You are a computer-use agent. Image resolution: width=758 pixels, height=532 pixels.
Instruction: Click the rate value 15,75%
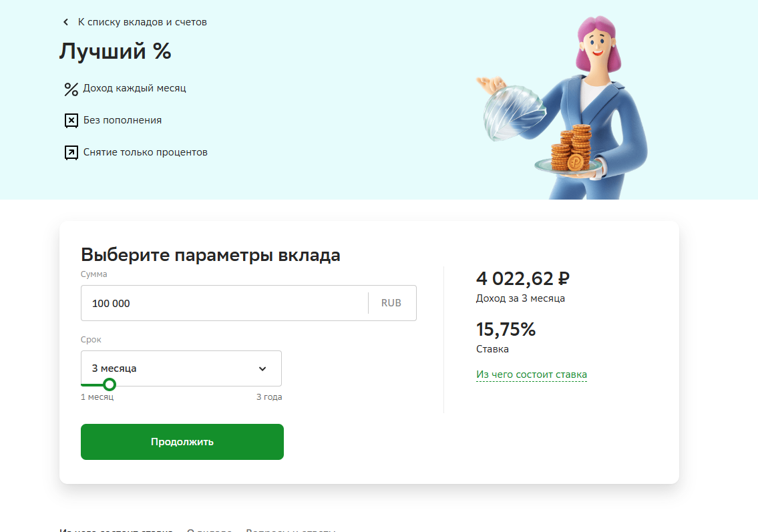click(506, 330)
